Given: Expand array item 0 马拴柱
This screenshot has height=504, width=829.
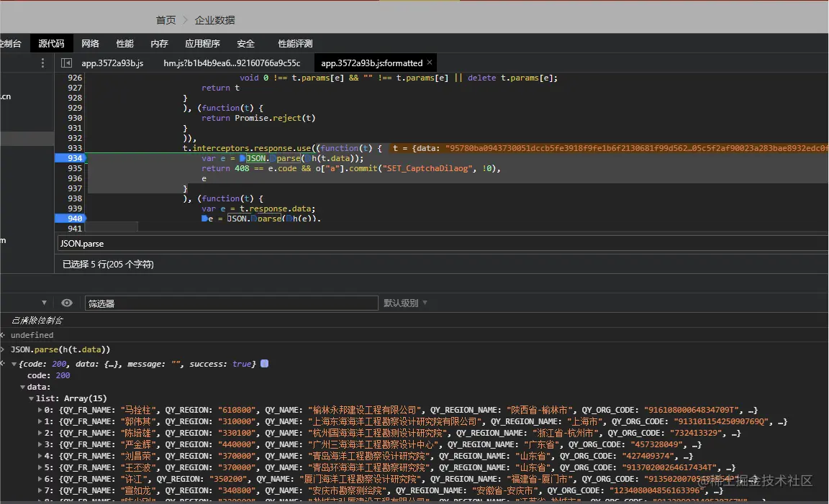Looking at the screenshot, I should (x=40, y=410).
